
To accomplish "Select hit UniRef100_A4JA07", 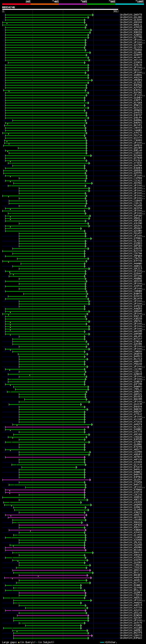I will click(x=131, y=58).
